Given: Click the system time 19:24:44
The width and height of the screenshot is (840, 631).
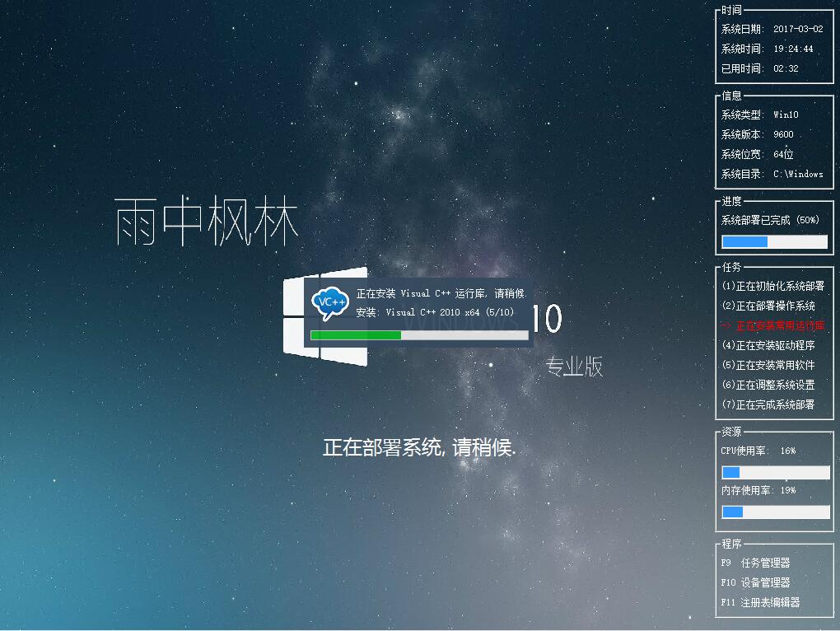Looking at the screenshot, I should coord(793,49).
